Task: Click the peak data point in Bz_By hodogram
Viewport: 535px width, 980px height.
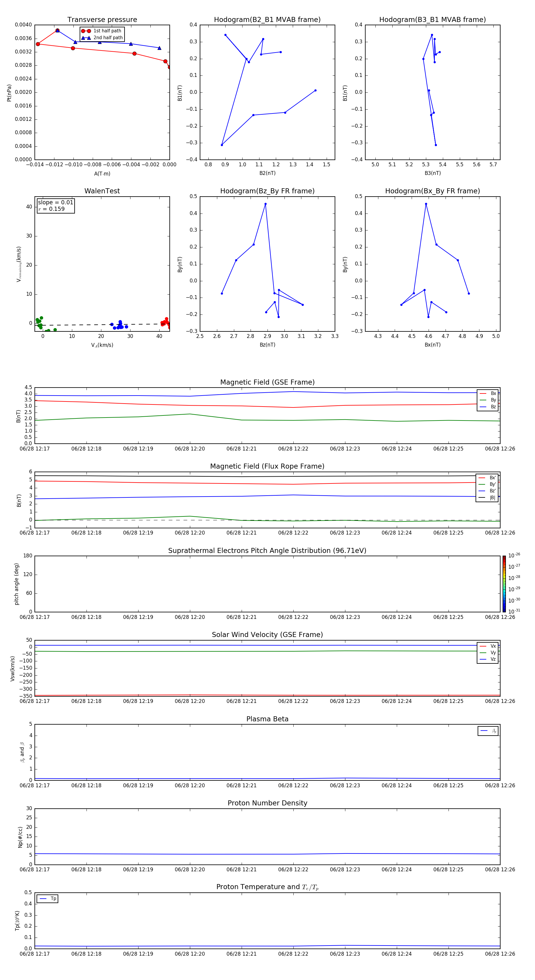Action: (265, 204)
